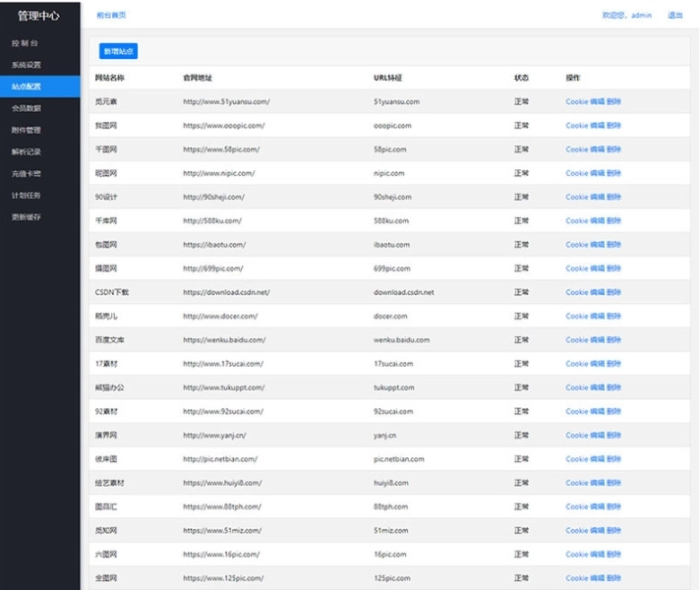This screenshot has height=590, width=700.
Task: Edit the yanj.cn site row
Action: click(x=598, y=435)
